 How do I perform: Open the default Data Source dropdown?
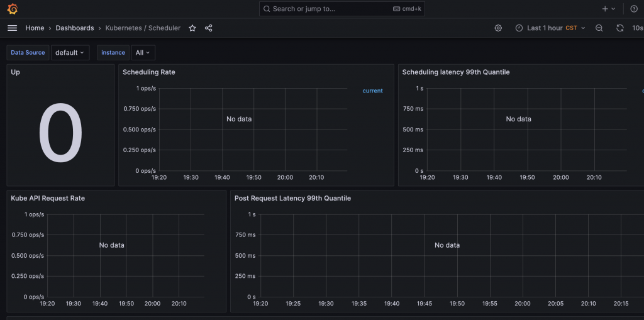[70, 53]
